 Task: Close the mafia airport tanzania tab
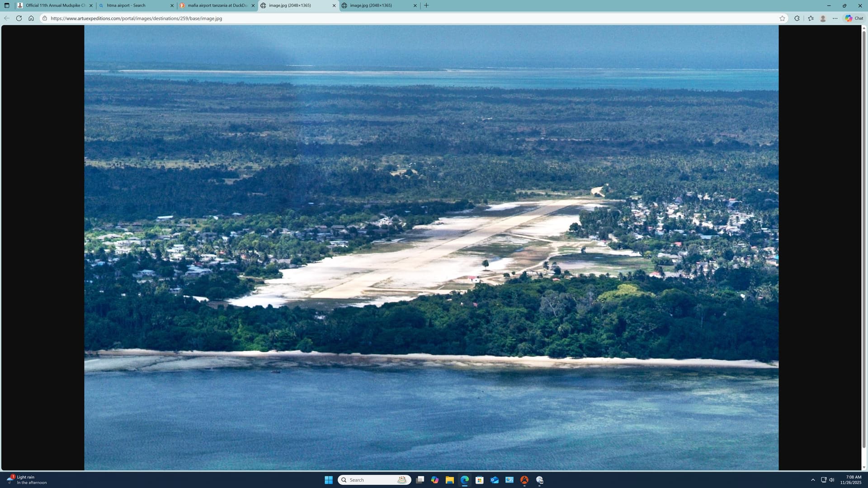[x=253, y=5]
